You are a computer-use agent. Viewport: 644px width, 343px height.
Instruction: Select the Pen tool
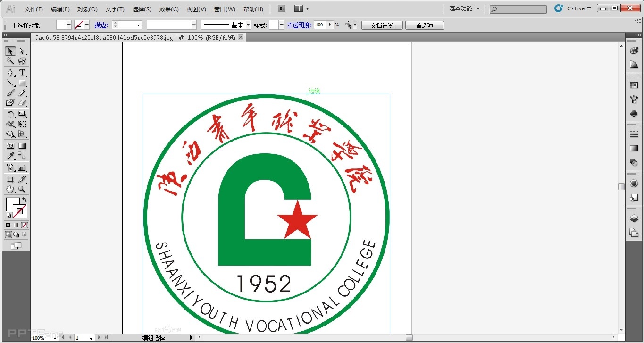coord(10,73)
